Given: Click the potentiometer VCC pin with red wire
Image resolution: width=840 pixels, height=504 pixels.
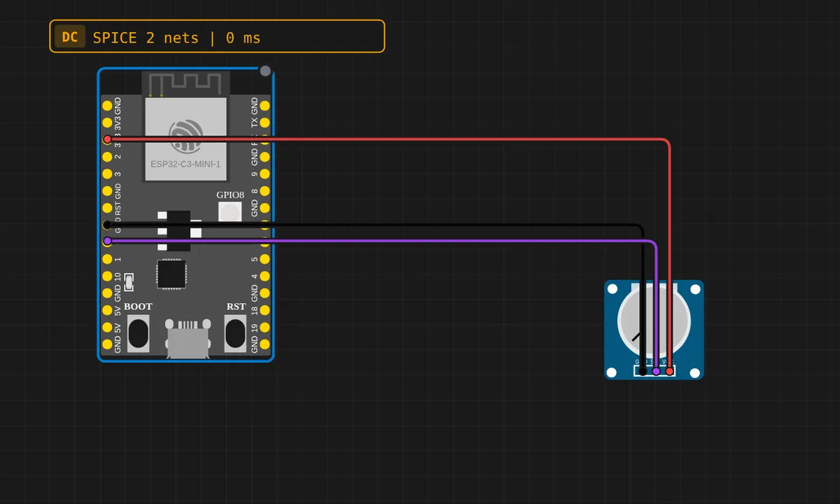Looking at the screenshot, I should point(670,372).
